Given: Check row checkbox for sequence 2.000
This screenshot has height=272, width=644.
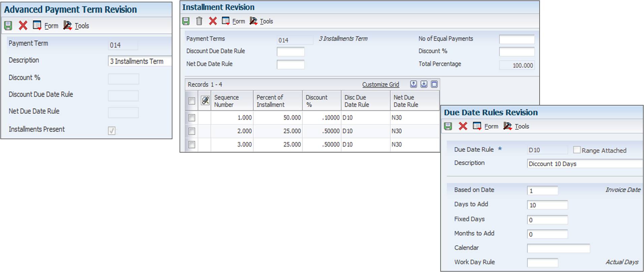Looking at the screenshot, I should (192, 131).
